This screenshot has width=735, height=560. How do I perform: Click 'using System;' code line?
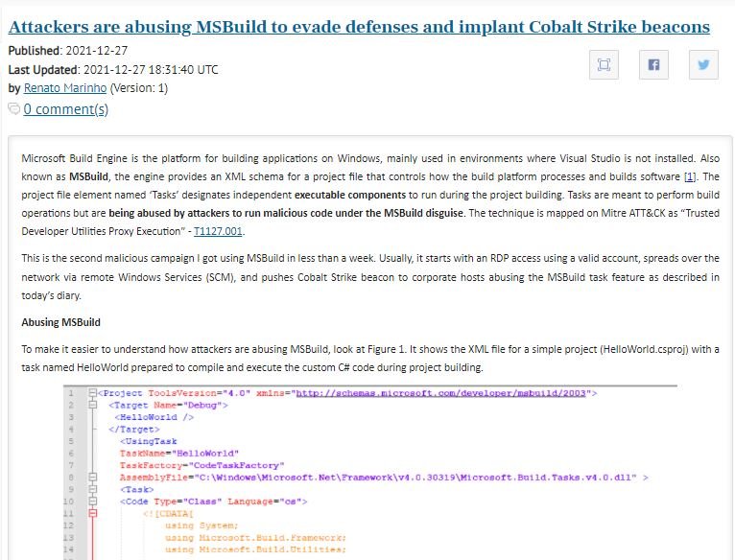pos(202,525)
